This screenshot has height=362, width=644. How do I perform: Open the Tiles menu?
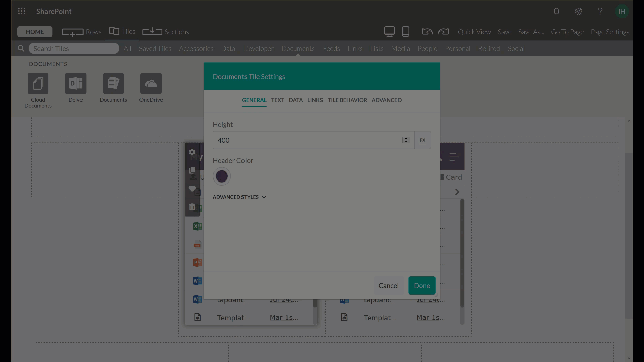[x=122, y=32]
